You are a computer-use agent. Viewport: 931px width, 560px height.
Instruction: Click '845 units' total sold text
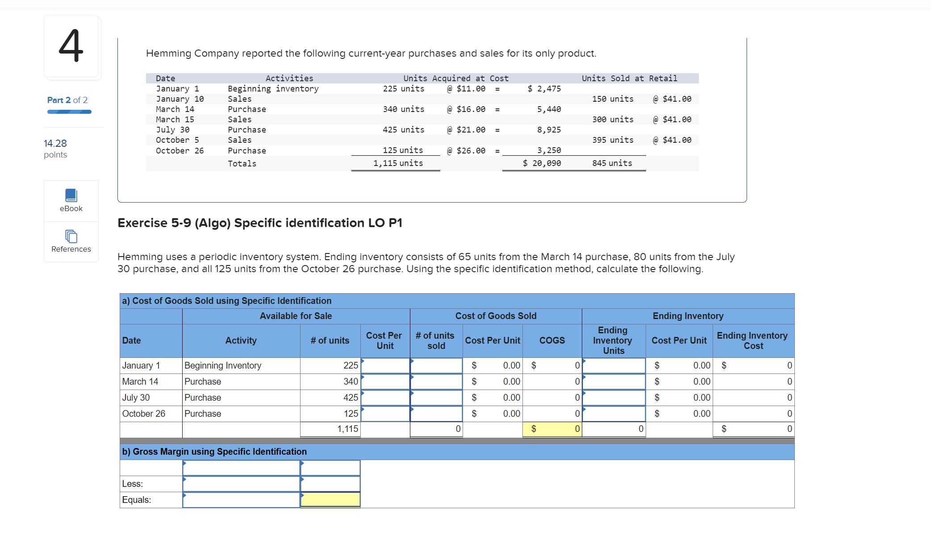pos(612,163)
